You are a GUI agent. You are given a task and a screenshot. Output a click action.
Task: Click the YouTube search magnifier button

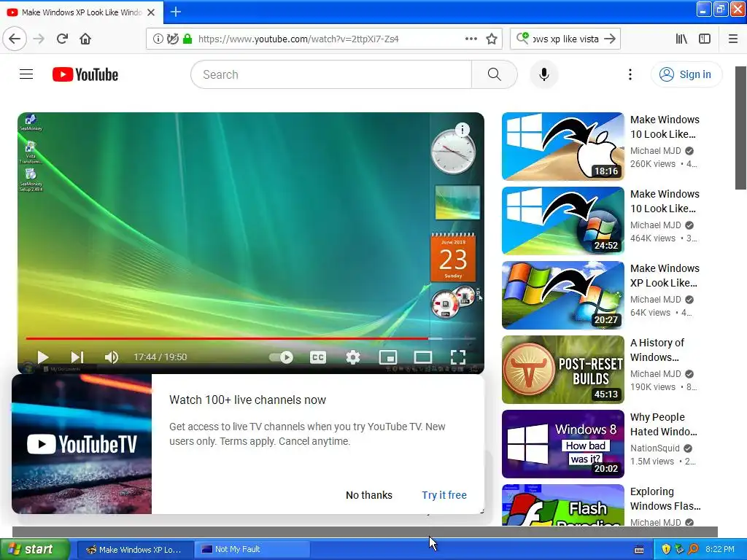(x=495, y=74)
